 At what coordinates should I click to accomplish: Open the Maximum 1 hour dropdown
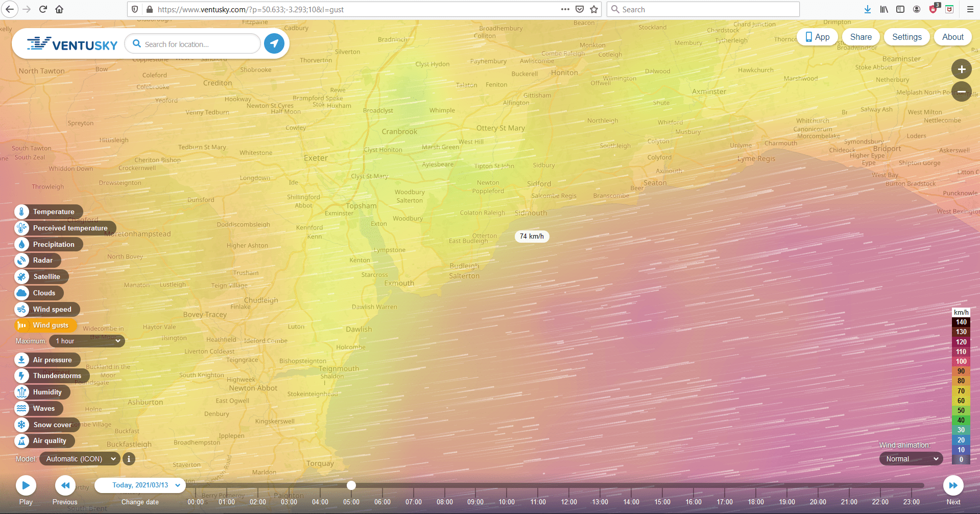click(87, 341)
